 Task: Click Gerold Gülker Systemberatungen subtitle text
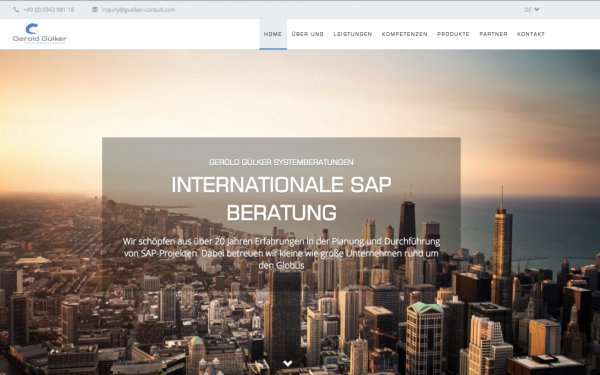281,162
